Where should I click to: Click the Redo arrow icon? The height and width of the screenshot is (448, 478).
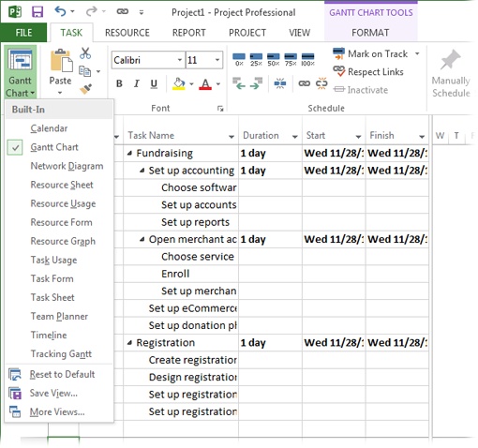point(92,11)
